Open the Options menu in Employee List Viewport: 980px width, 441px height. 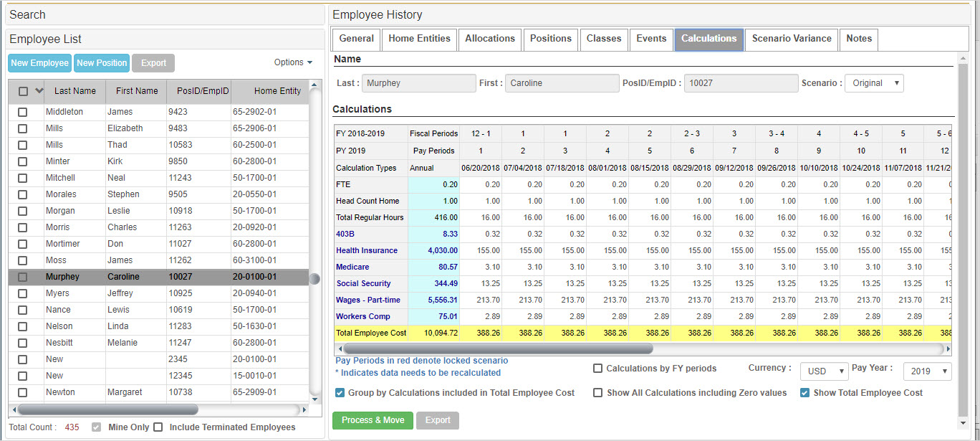[293, 62]
